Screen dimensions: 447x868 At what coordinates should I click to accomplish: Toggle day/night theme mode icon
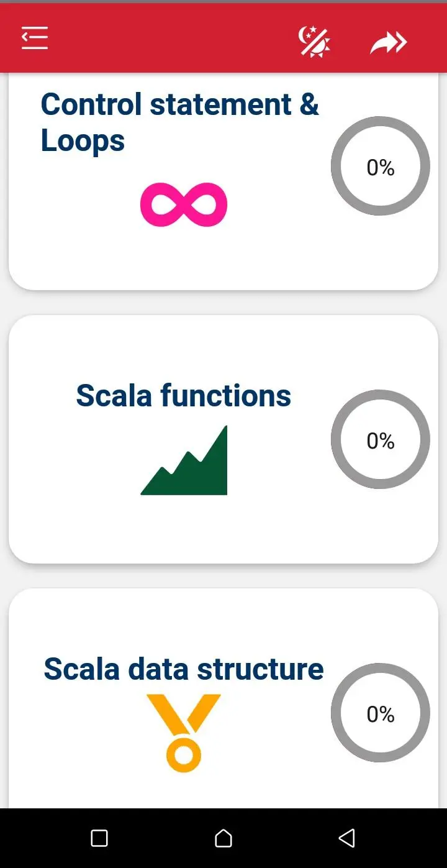(x=314, y=42)
